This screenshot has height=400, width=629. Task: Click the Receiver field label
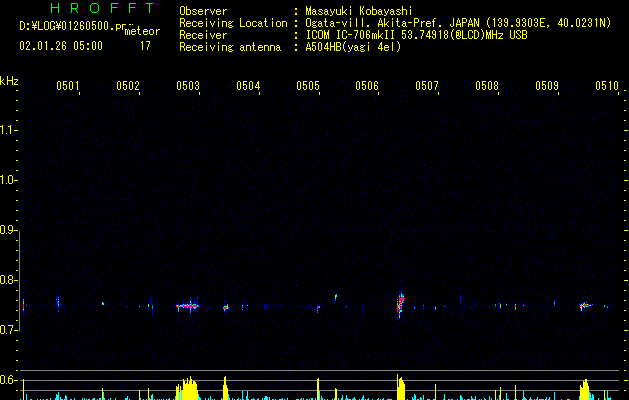[203, 35]
